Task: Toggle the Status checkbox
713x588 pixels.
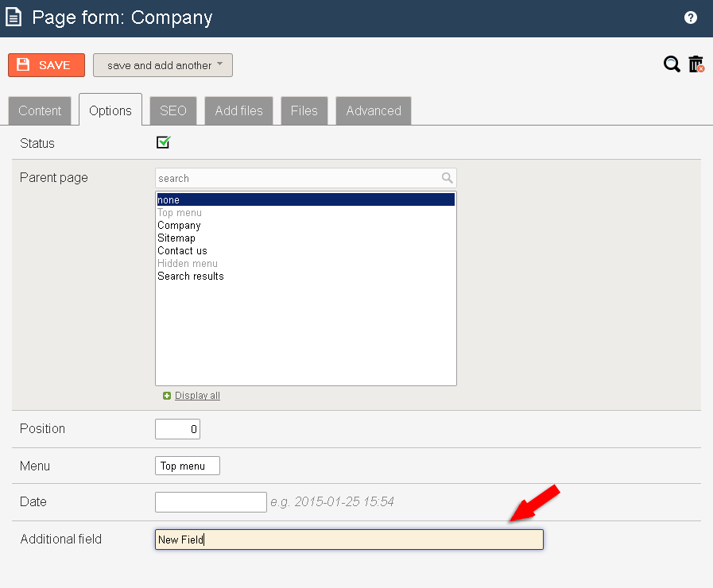Action: [163, 142]
